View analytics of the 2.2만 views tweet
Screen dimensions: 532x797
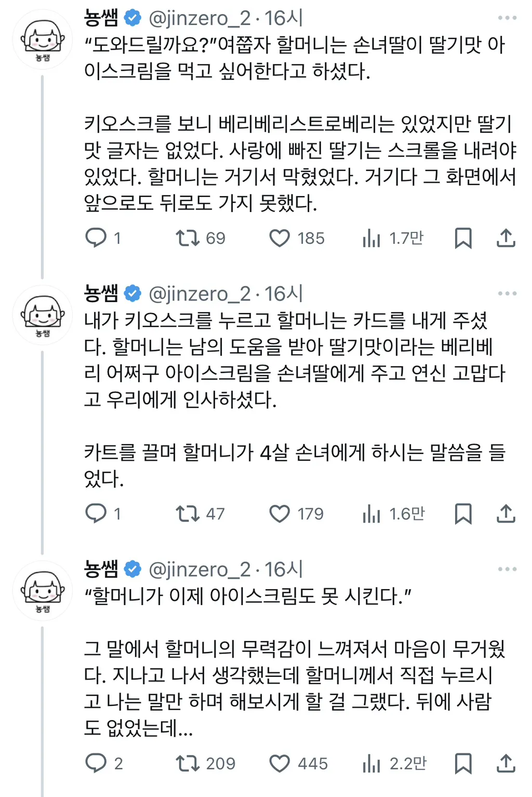371,763
